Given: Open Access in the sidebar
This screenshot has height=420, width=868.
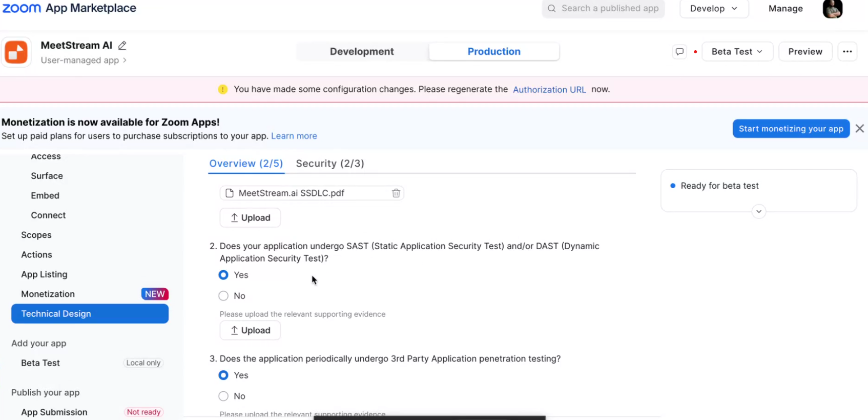Looking at the screenshot, I should (x=46, y=156).
